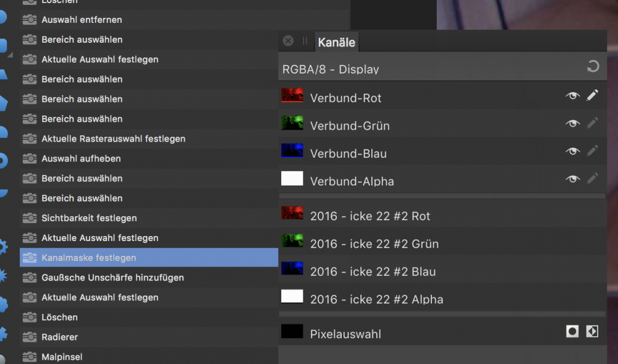Click the pencil edit icon for Verbund-Rot

point(592,95)
